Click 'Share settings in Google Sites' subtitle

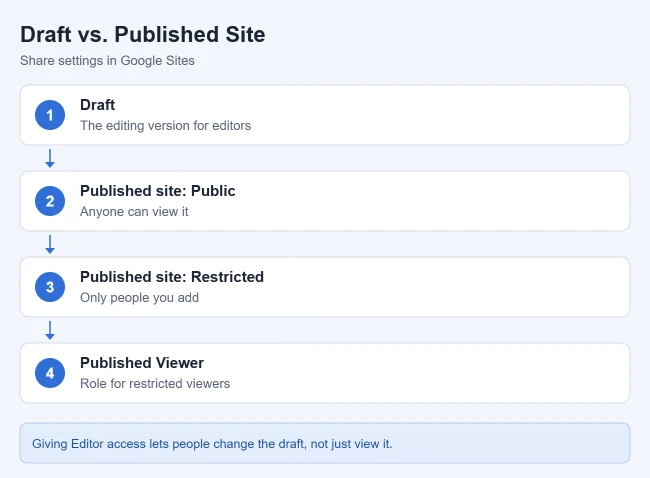coord(107,61)
